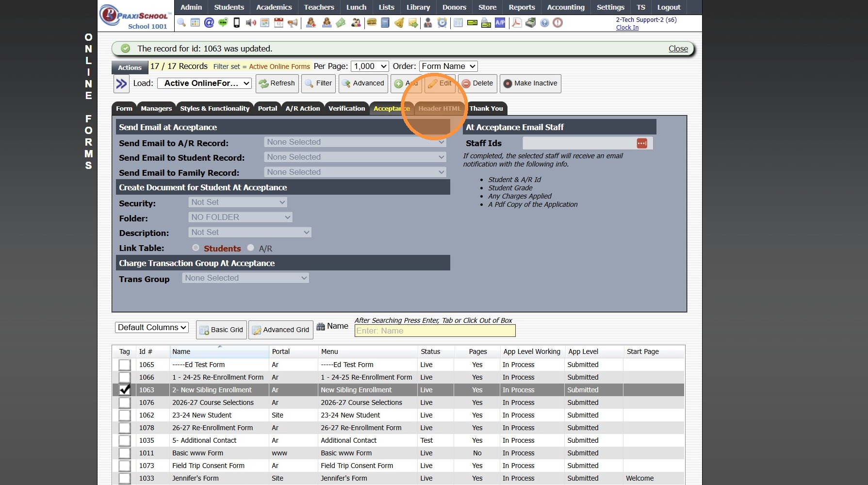Click the mobile phone toolbar icon
Image resolution: width=868 pixels, height=485 pixels.
point(237,22)
